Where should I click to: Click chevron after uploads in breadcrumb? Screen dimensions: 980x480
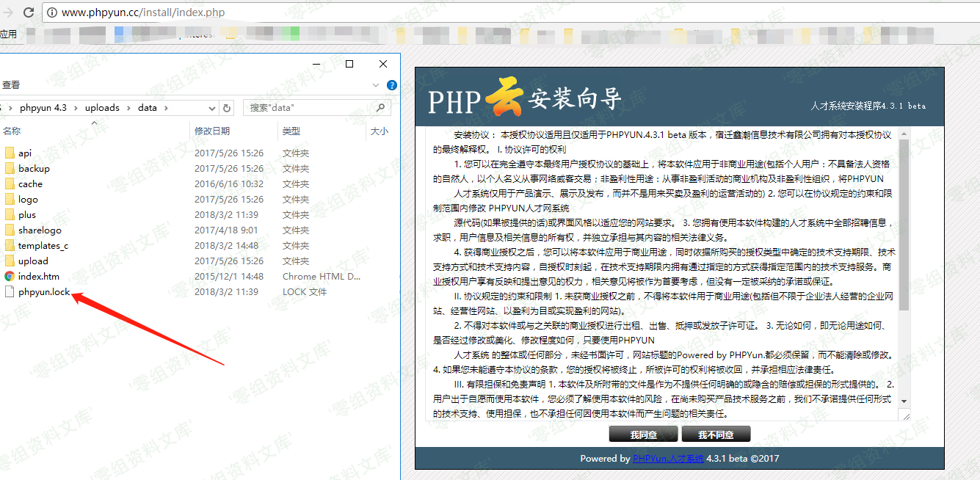click(129, 108)
